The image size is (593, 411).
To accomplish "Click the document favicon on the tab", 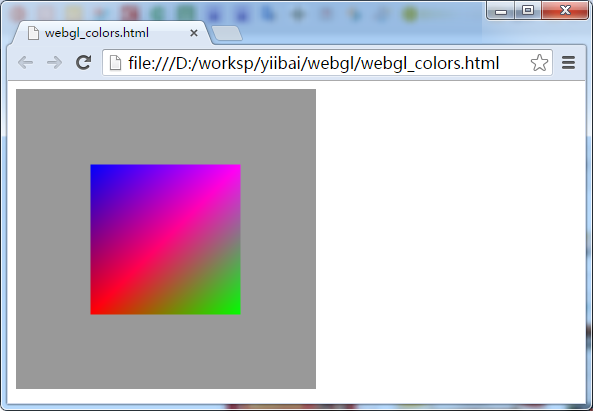I will pyautogui.click(x=33, y=33).
